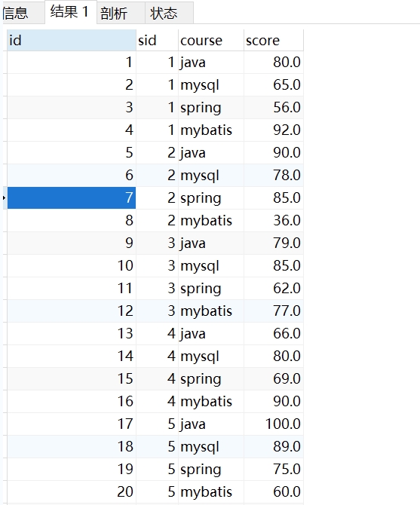Select the 结果 1 tab
420x505 pixels.
click(71, 12)
